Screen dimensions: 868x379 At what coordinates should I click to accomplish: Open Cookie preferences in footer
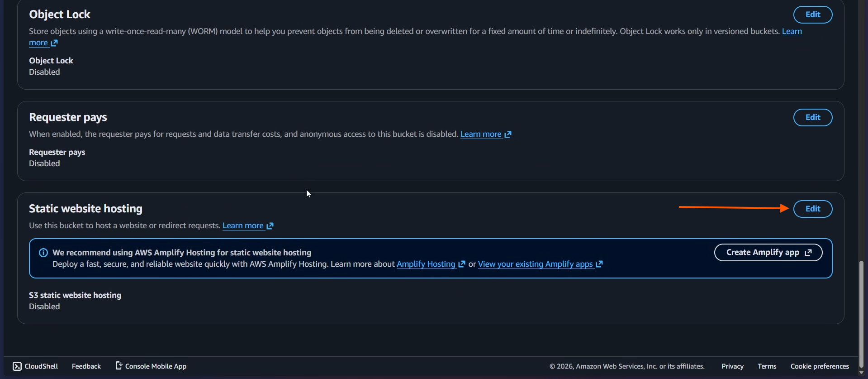819,366
